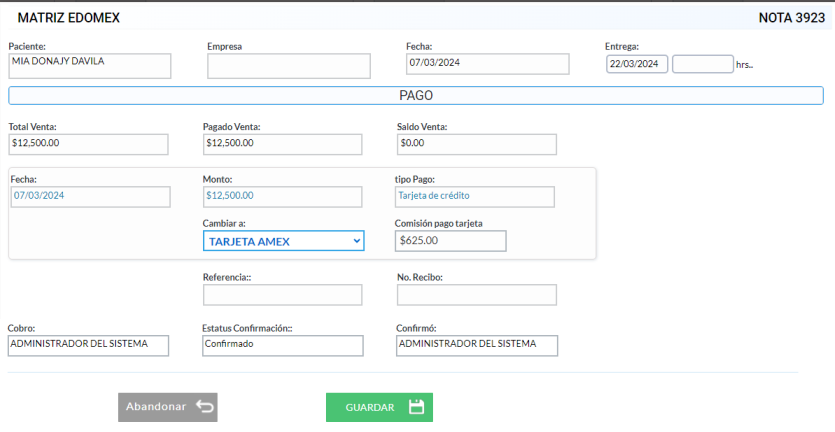Screen dimensions: 835x432
Task: Click the tipo Pago field Tarjeta de crédito
Action: (474, 197)
